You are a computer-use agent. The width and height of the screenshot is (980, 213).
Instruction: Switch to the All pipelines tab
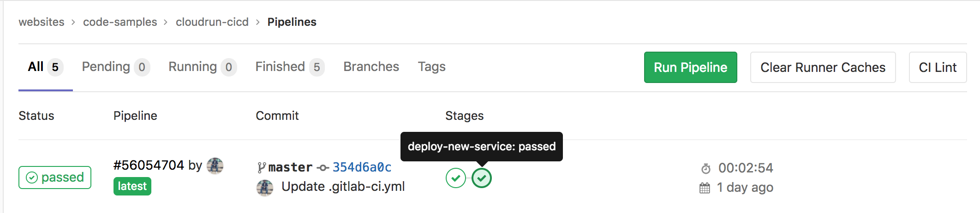coord(45,67)
